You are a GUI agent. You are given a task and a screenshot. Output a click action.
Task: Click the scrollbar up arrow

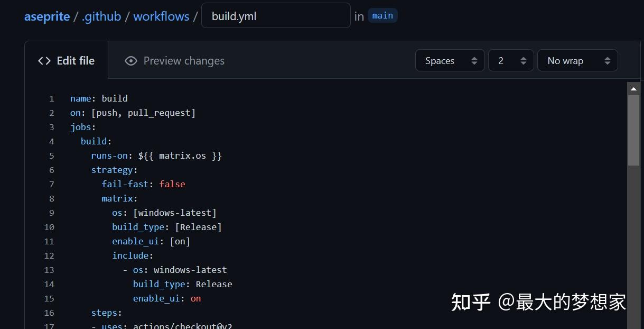click(x=633, y=88)
